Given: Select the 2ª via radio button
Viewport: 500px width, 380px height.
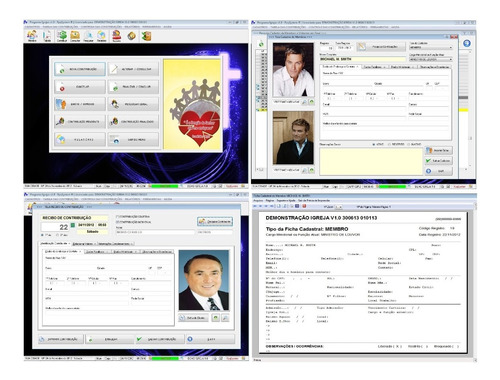Looking at the screenshot, I should 57,235.
